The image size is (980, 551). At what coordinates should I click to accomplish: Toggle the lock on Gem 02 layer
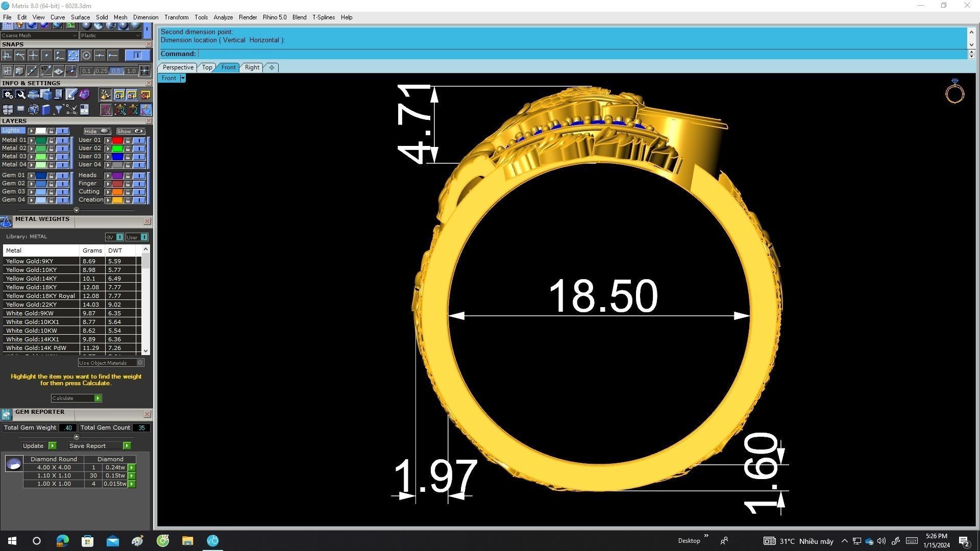(x=51, y=184)
